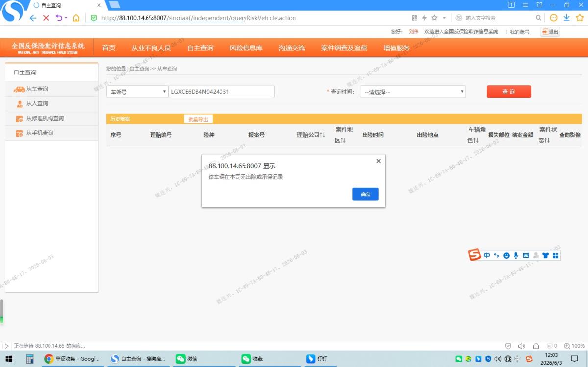588x367 pixels.
Task: Open browser hamburger menu in title bar
Action: (x=525, y=5)
